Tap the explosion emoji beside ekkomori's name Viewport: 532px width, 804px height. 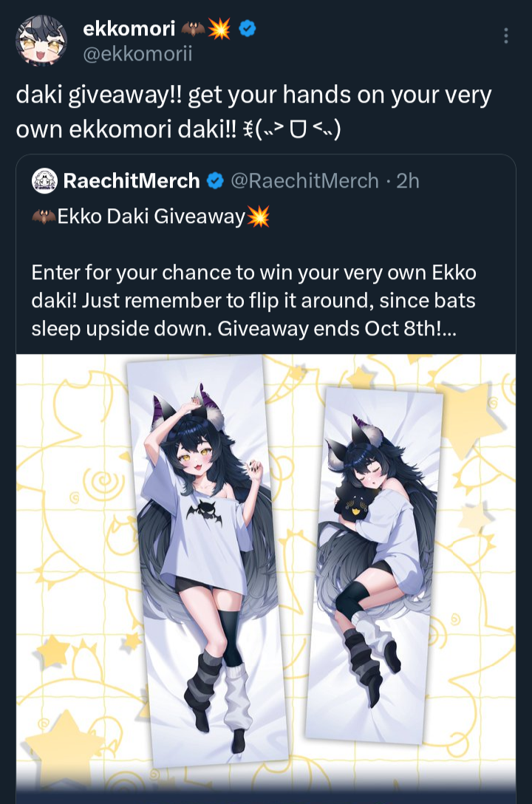(219, 29)
